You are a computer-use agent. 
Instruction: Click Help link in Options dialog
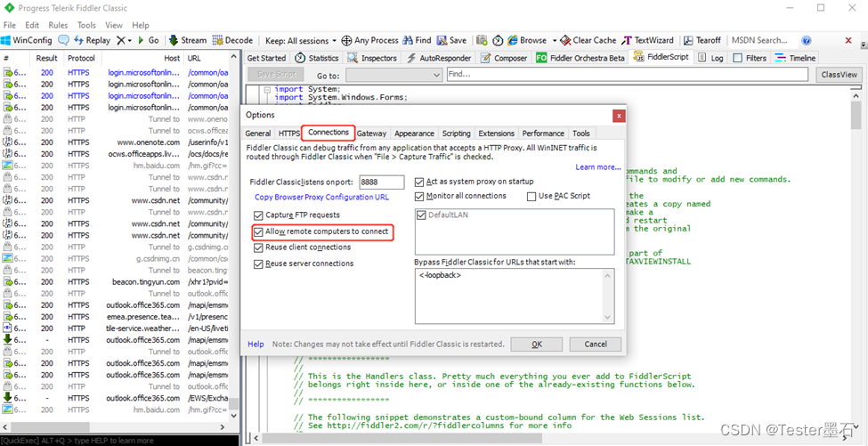pos(256,344)
